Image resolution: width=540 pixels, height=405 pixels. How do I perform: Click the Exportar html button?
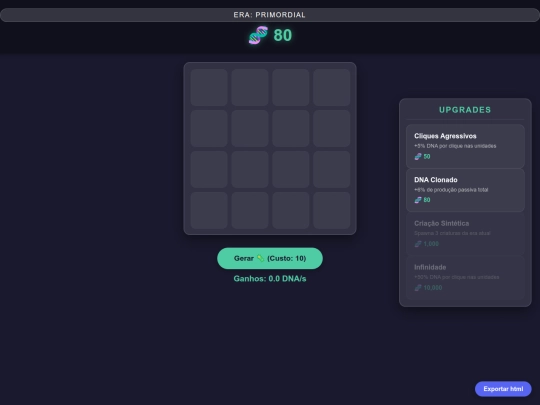click(503, 389)
